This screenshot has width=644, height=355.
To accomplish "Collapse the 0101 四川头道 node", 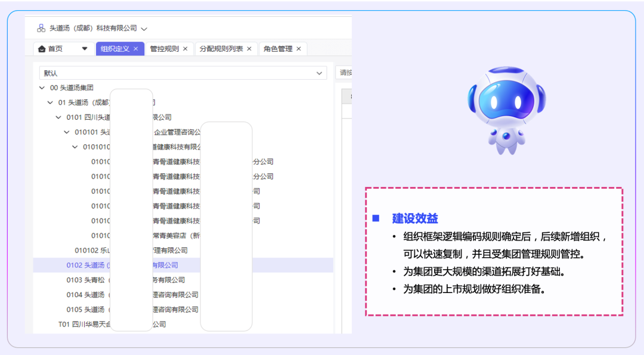I will coord(58,117).
